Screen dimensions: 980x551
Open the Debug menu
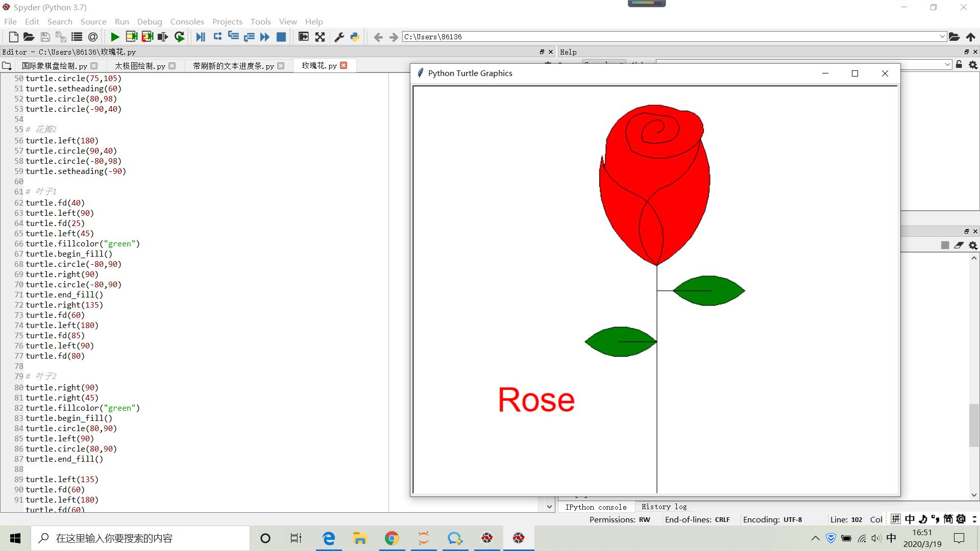tap(149, 21)
